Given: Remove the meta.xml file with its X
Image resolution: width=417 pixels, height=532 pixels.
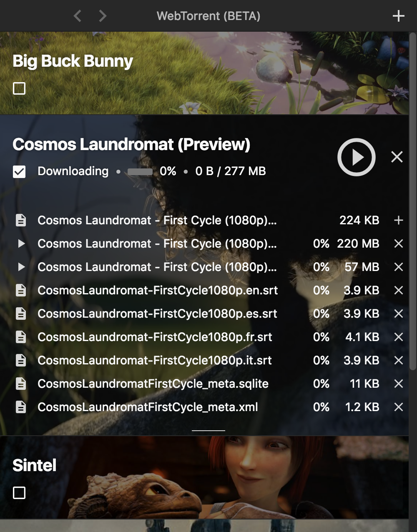Looking at the screenshot, I should [x=398, y=407].
